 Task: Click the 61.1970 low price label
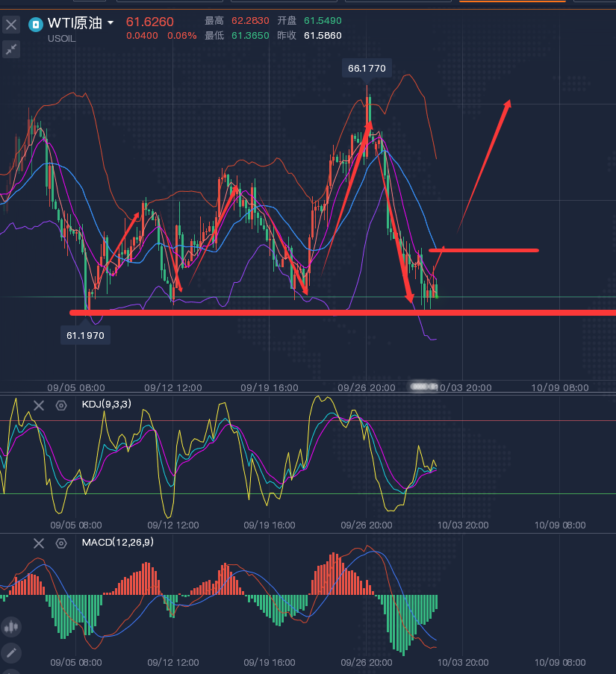pos(85,336)
